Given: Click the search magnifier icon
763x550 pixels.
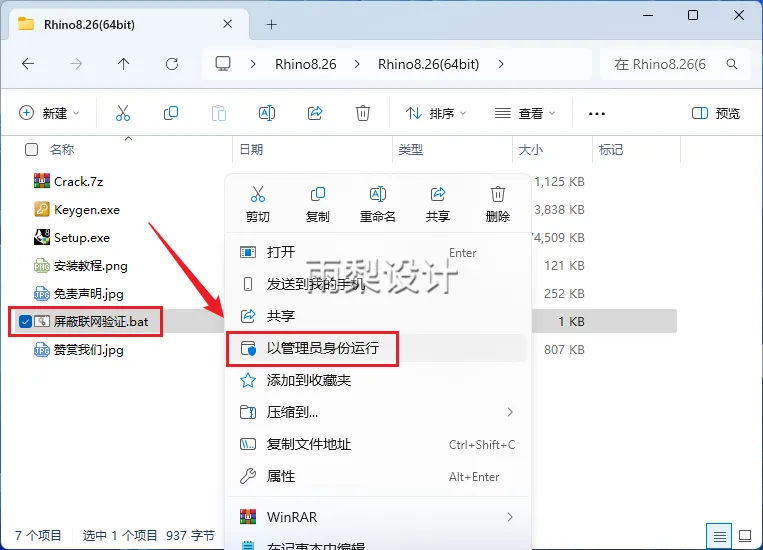Looking at the screenshot, I should (731, 64).
